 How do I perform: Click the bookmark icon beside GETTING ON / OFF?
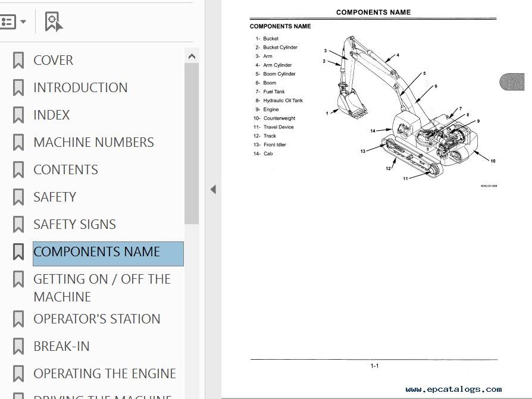pyautogui.click(x=18, y=279)
